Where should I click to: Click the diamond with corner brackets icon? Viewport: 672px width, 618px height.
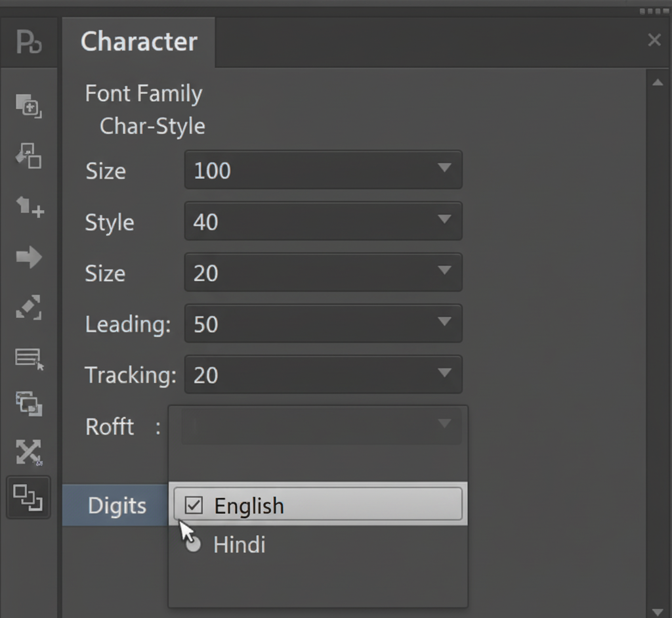click(28, 307)
